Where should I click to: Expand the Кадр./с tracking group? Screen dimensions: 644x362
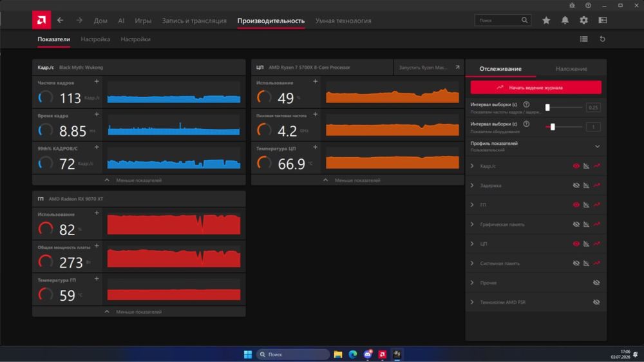[472, 166]
